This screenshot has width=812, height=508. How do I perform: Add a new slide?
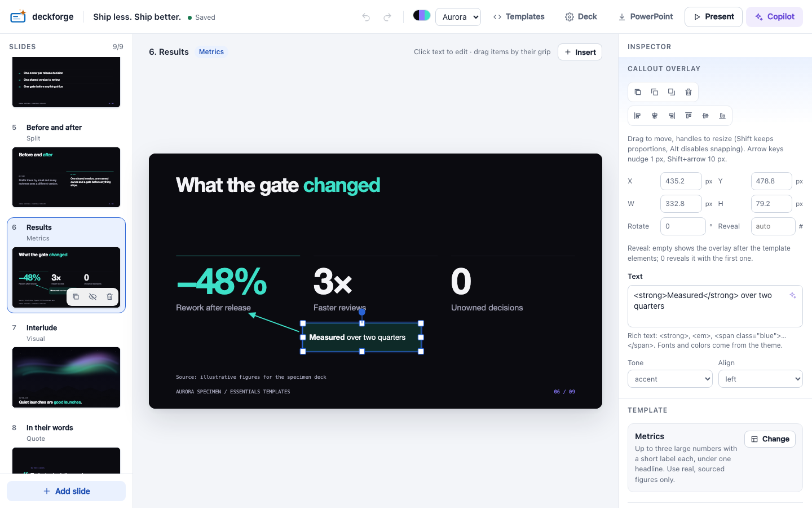click(x=66, y=491)
